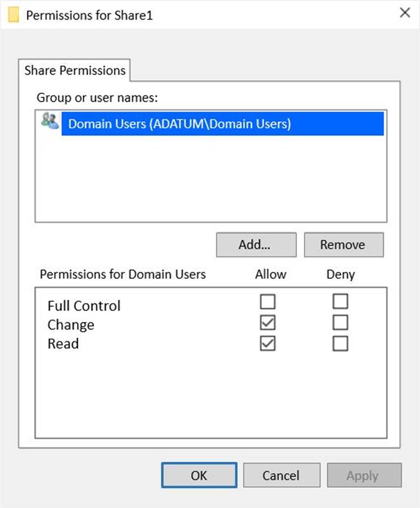The image size is (420, 508).
Task: Select the Share Permissions tab
Action: (x=75, y=71)
